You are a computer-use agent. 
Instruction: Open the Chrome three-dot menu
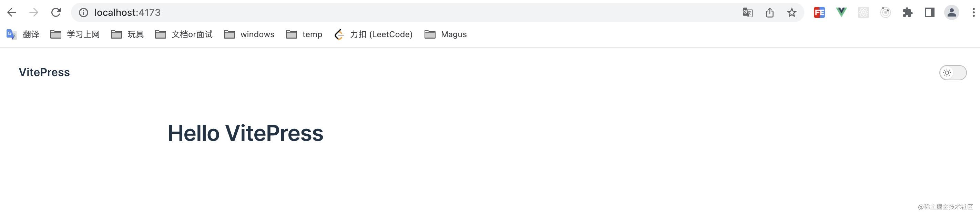[973, 12]
